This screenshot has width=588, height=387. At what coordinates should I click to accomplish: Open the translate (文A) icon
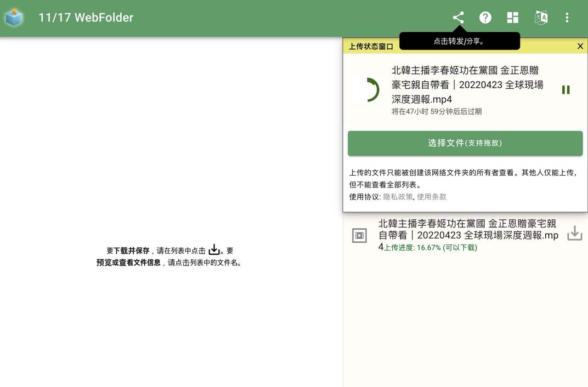[x=541, y=17]
